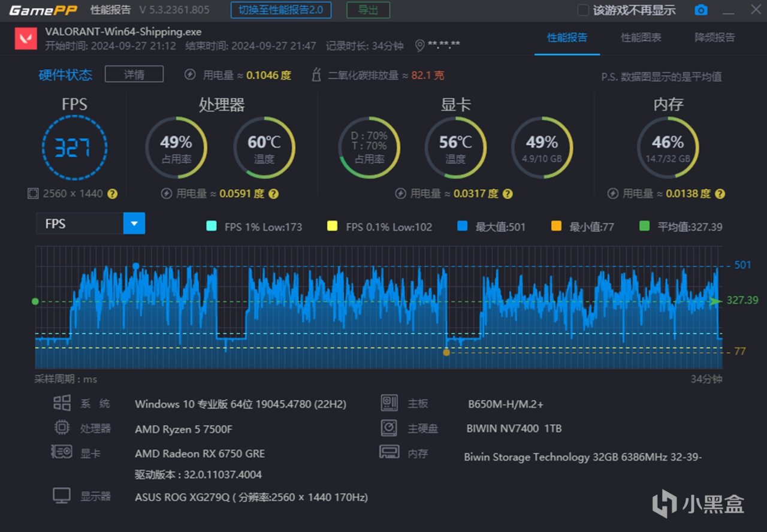767x532 pixels.
Task: Click the power icon beside 0.0138 度
Action: click(x=613, y=194)
